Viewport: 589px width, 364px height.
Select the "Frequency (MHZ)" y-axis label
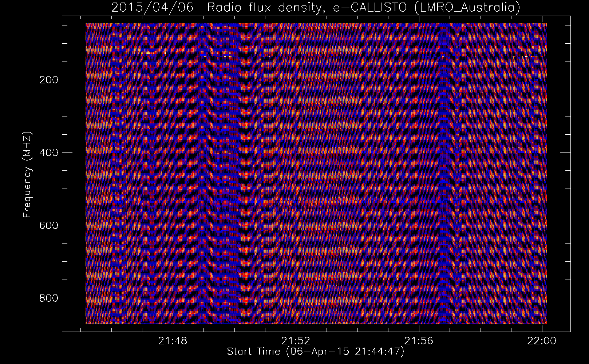coord(28,174)
